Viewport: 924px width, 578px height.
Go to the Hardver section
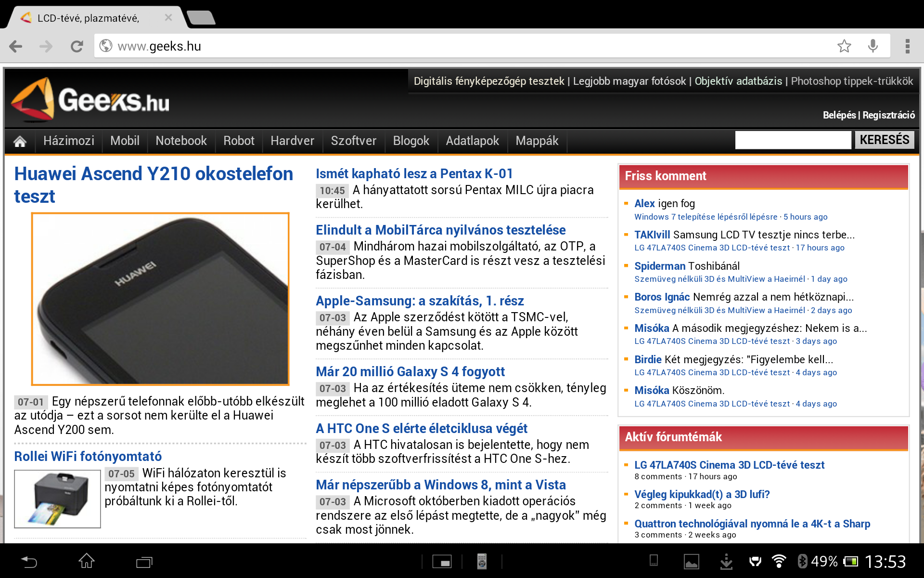(x=292, y=141)
